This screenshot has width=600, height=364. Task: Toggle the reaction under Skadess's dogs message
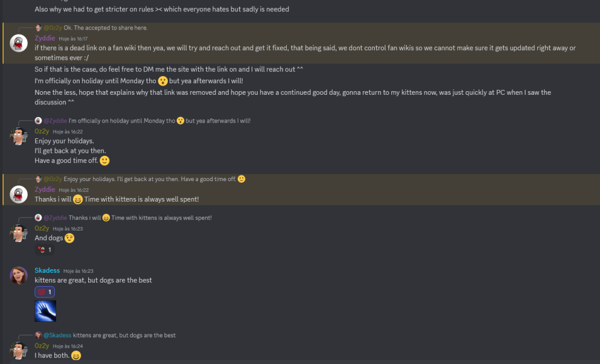coord(45,292)
